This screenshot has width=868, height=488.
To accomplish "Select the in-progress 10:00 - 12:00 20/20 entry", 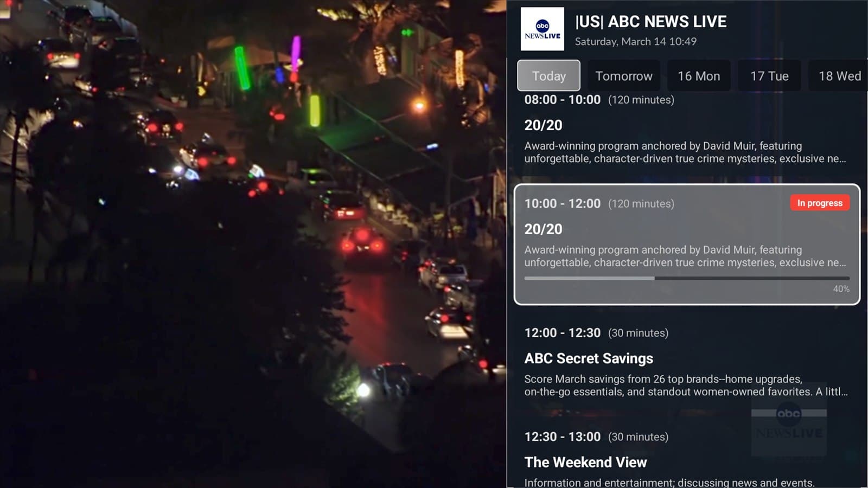I will [687, 245].
